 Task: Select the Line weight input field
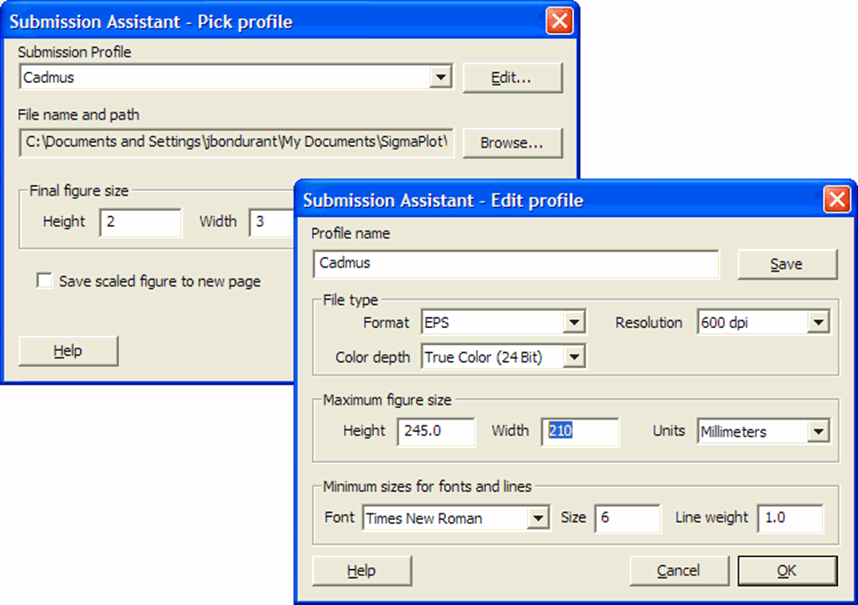[789, 518]
